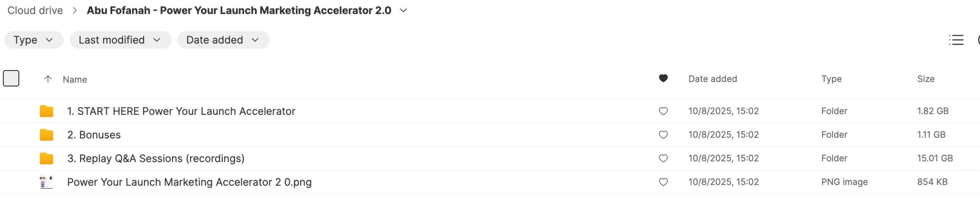Favorite the Replay Q&A Sessions folder
The height and width of the screenshot is (209, 980).
click(663, 158)
